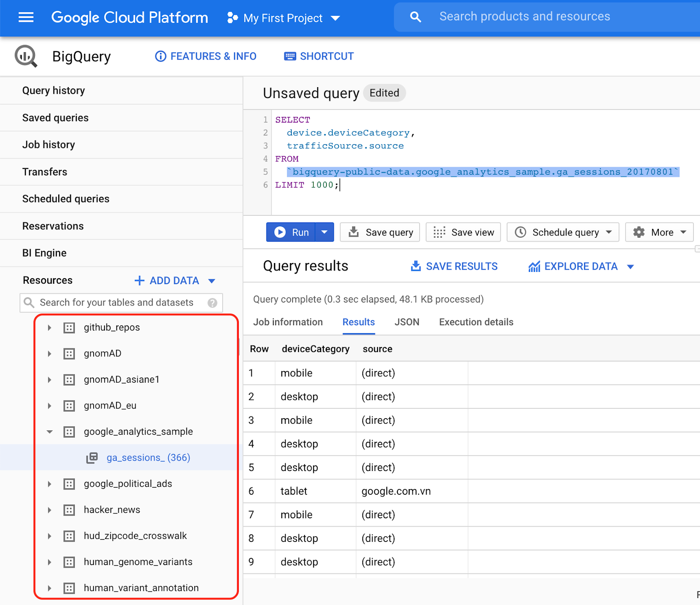Open the hamburger navigation menu
The width and height of the screenshot is (700, 605).
(x=26, y=18)
